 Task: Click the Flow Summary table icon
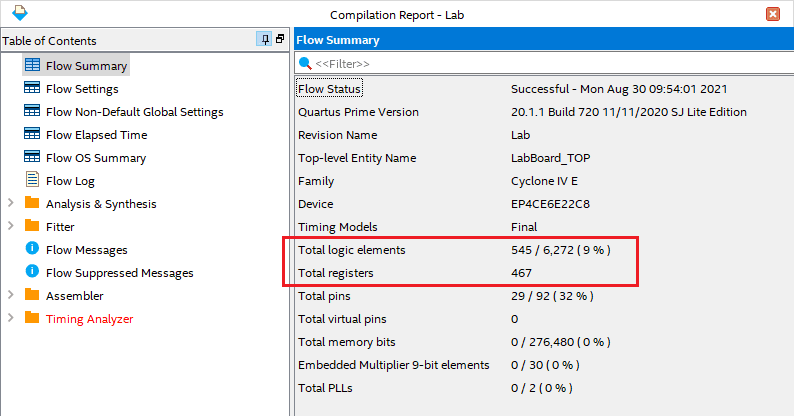point(32,66)
